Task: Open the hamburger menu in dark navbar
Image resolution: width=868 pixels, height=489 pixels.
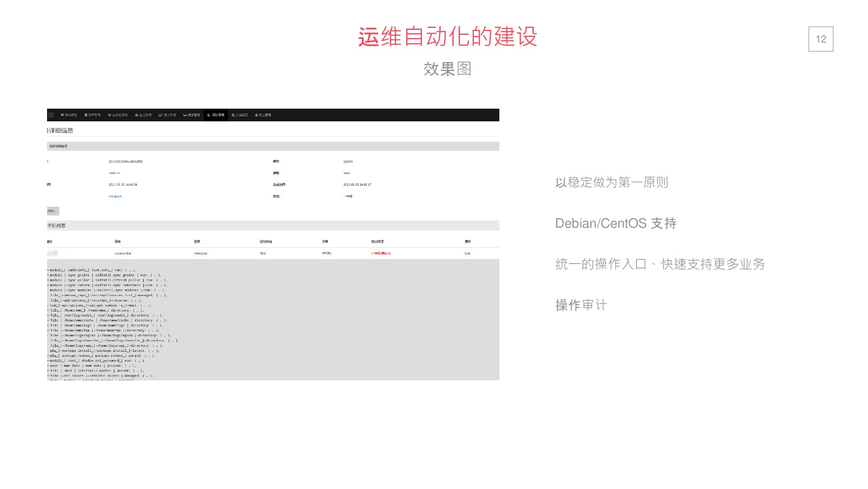Action: tap(51, 115)
